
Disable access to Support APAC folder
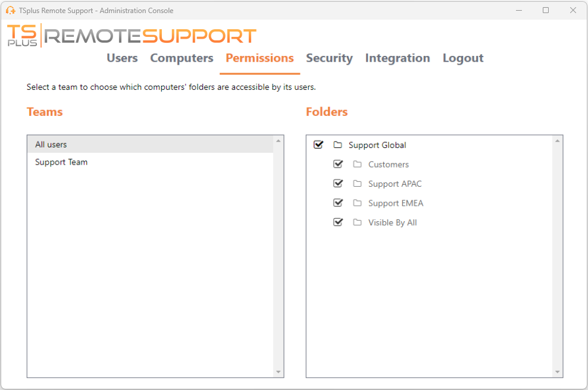(x=338, y=183)
